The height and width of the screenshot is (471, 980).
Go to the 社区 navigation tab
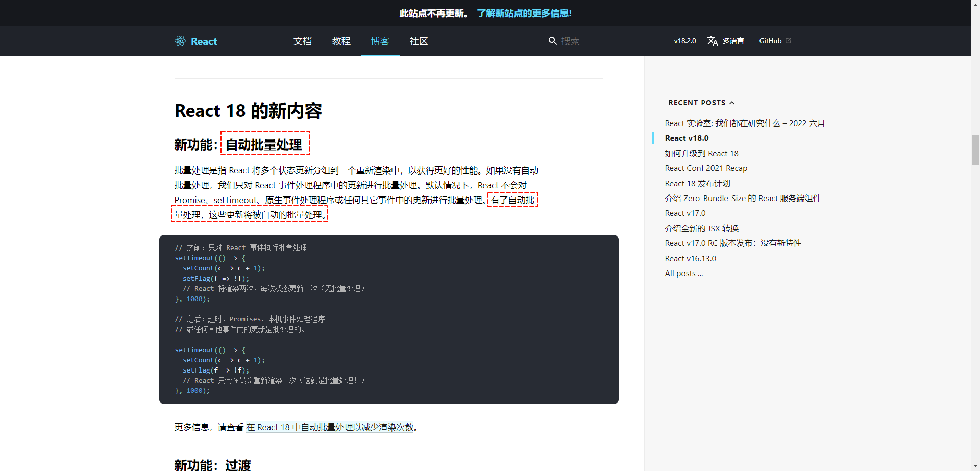pos(419,41)
